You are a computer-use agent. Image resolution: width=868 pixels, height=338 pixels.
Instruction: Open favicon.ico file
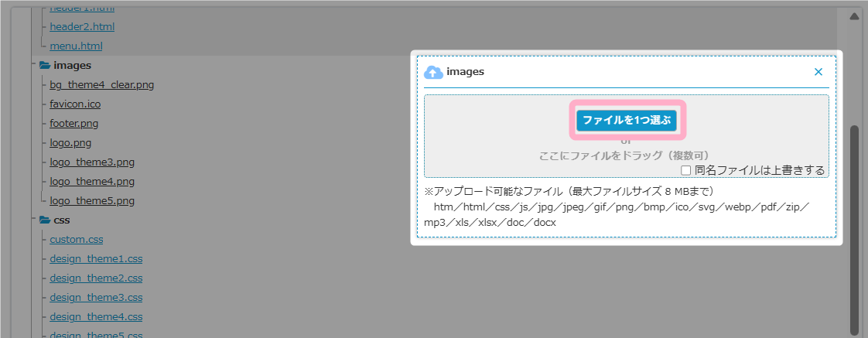tap(75, 104)
